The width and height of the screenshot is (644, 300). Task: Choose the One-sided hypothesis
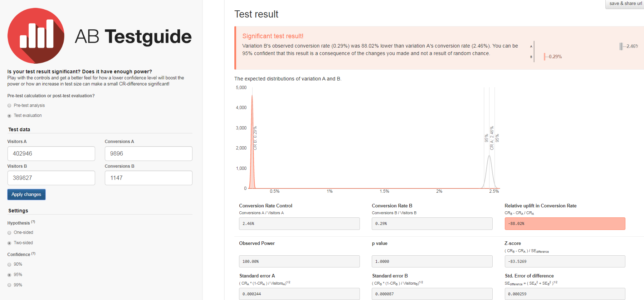10,233
